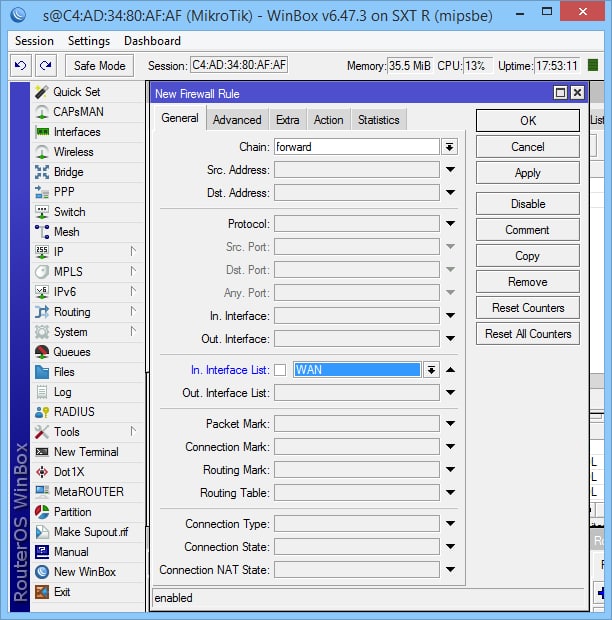The width and height of the screenshot is (612, 620).
Task: Click the Remove button
Action: point(528,282)
